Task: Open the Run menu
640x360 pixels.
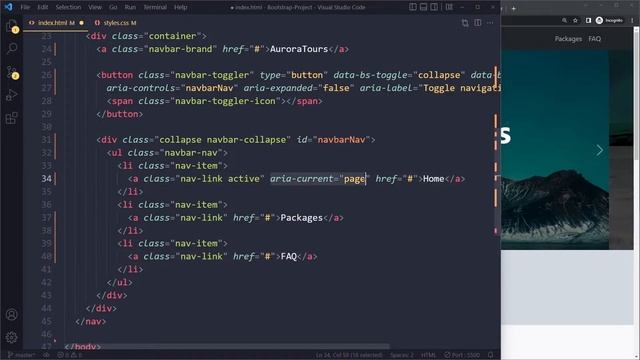Action: 130,7
